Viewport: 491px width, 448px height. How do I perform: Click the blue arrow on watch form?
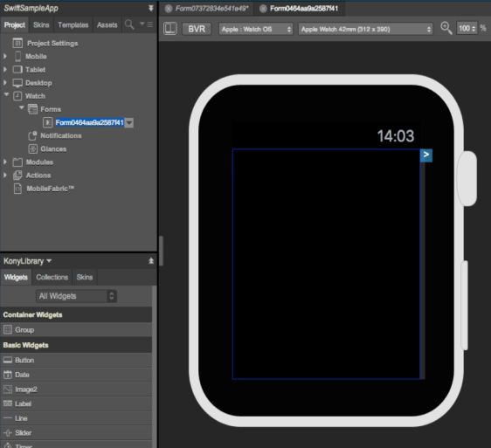coord(425,155)
